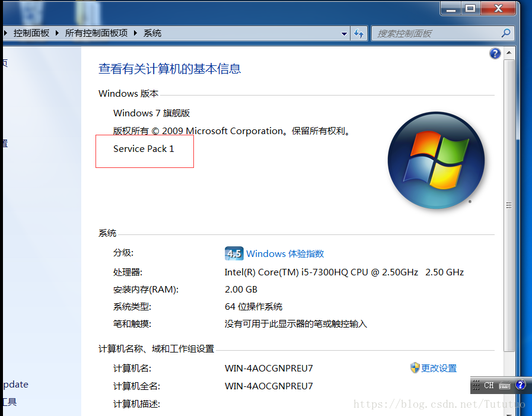Expand arrow before 控制面板 breadcrumb
Viewport: 532px width, 416px height.
[x=6, y=33]
